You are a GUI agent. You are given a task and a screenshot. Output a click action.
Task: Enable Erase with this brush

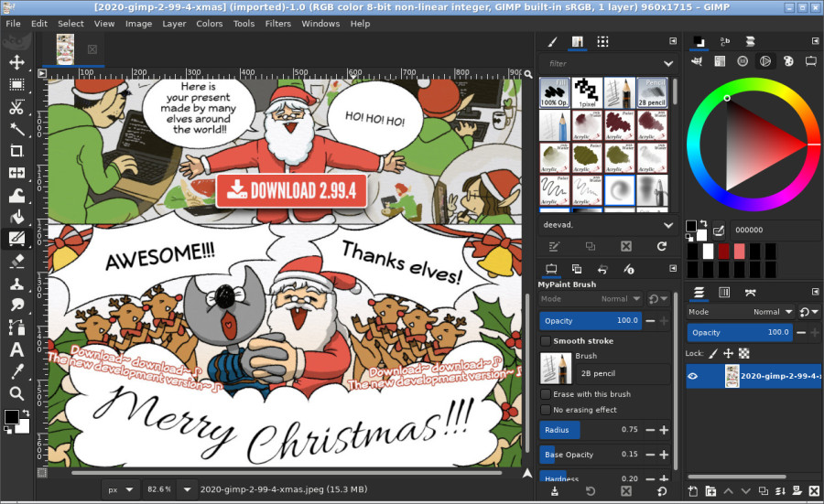546,394
